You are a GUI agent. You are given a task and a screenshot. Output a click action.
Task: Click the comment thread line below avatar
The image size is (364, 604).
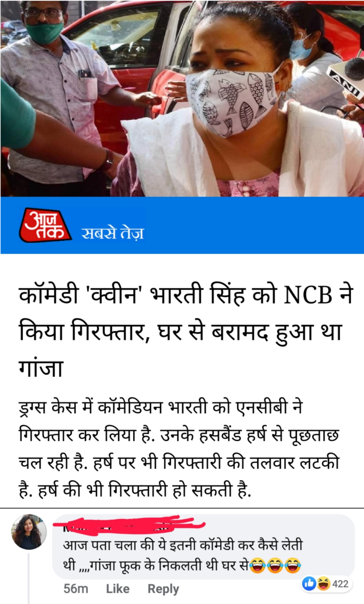click(29, 579)
